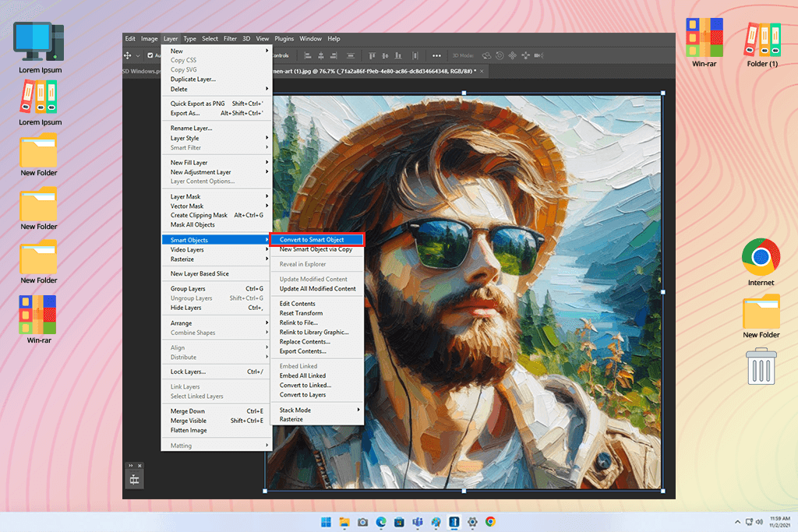Click Align right edges icon
798x532 pixels.
[334, 55]
